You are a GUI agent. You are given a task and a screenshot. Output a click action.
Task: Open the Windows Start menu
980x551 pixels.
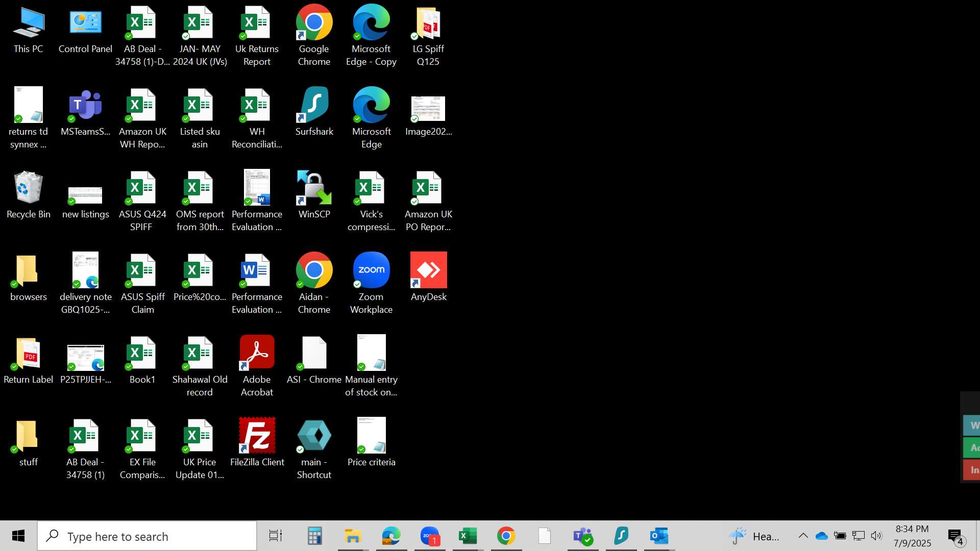(18, 536)
